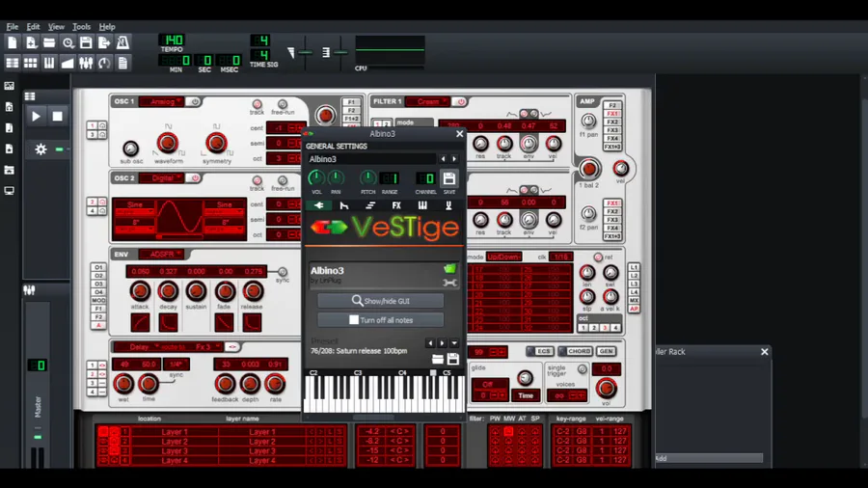Start playback with the play button
This screenshot has height=488, width=868.
tap(36, 116)
